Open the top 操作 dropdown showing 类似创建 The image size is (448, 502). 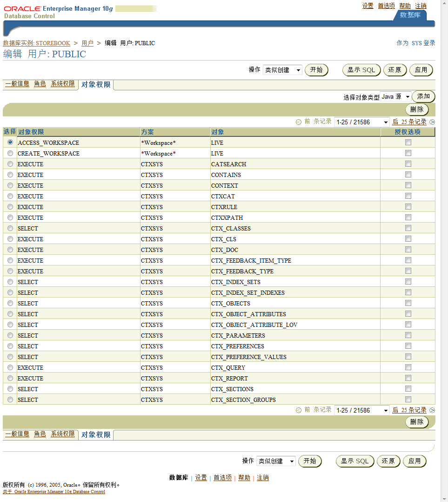[x=283, y=70]
